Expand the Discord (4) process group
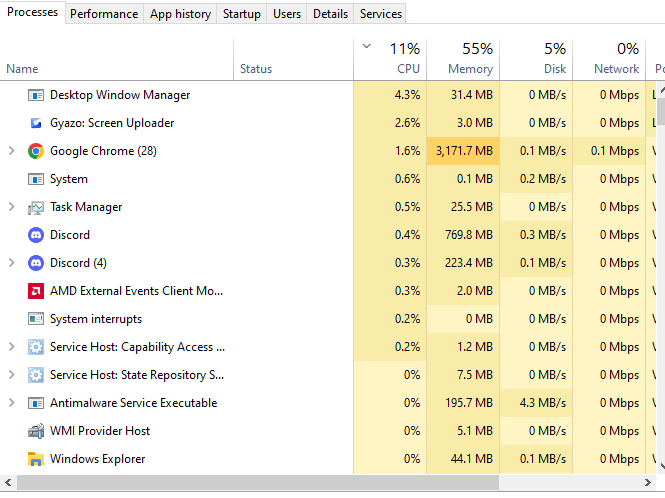This screenshot has width=665, height=498. pos(11,263)
